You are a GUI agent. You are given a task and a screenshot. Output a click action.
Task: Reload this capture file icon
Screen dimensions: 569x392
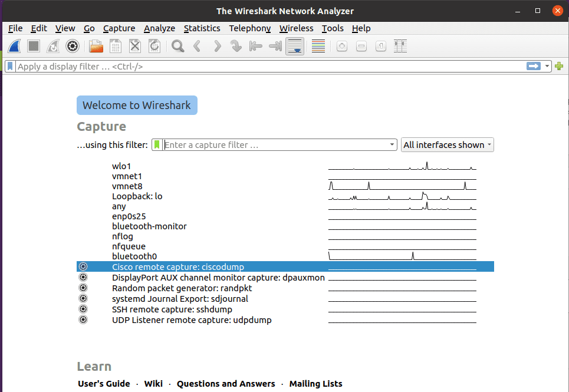point(154,47)
